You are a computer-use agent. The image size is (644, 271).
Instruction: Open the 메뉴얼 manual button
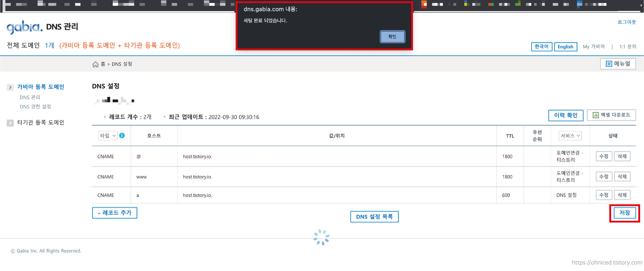pyautogui.click(x=618, y=64)
